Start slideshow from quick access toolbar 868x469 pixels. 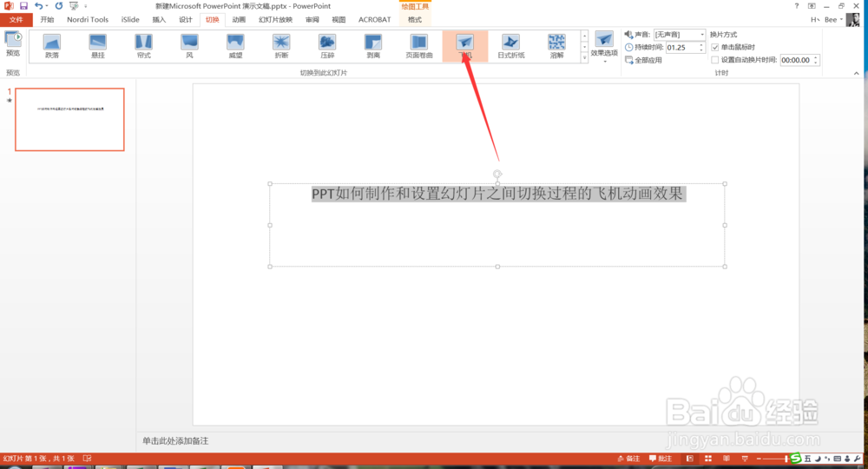(x=74, y=5)
